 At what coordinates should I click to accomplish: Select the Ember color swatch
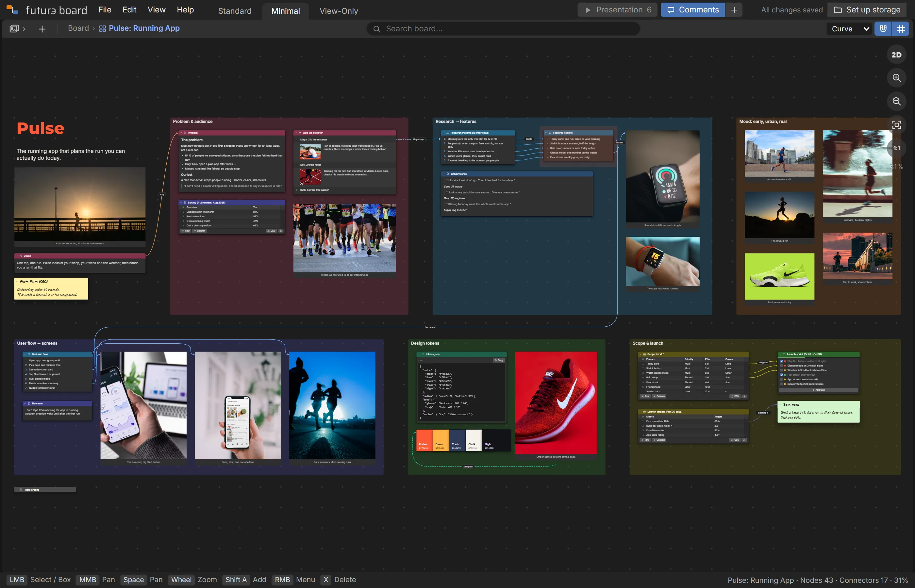(424, 440)
